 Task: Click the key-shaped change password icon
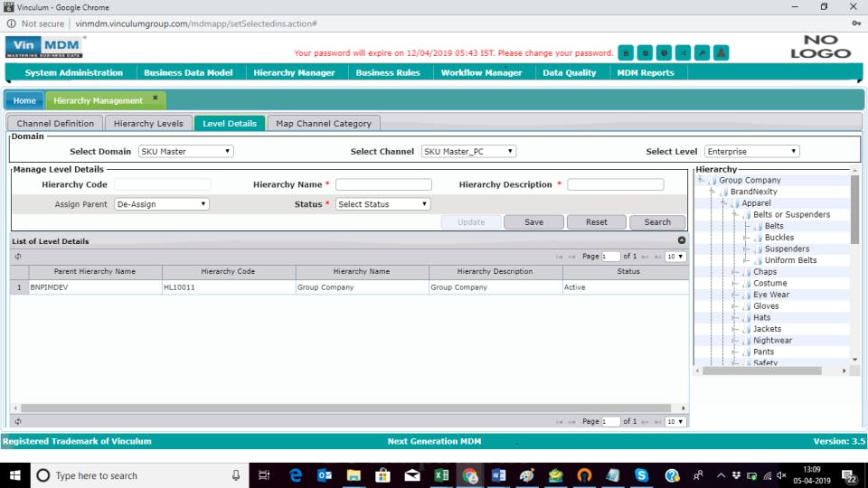coord(702,53)
